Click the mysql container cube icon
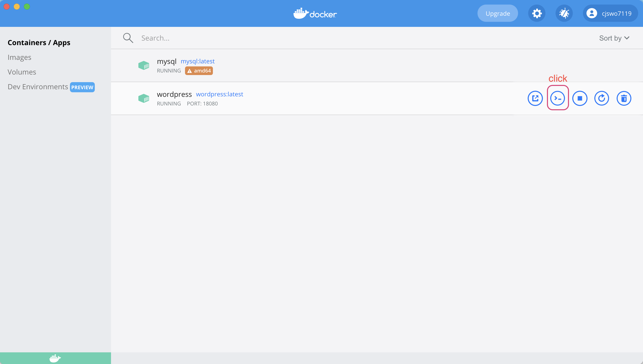 click(143, 65)
